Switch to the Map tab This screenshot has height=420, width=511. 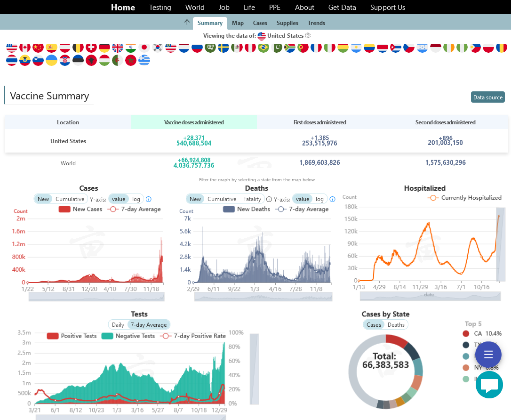click(238, 23)
